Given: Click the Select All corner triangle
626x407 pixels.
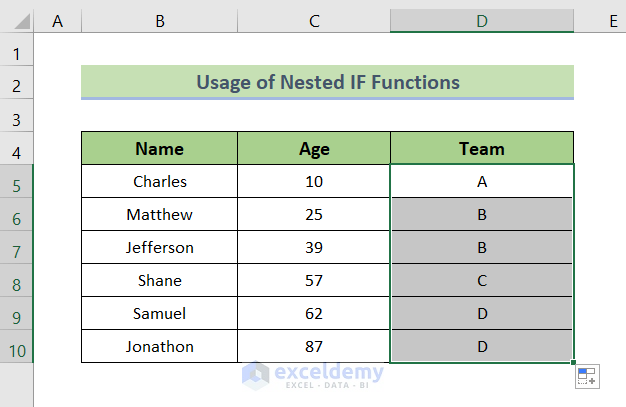Looking at the screenshot, I should [x=17, y=20].
